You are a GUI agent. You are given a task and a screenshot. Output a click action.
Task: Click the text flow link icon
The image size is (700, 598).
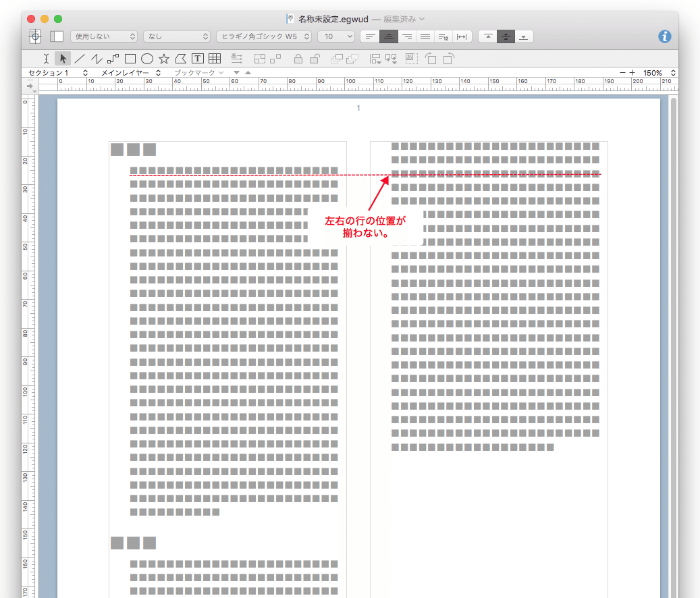[x=237, y=59]
